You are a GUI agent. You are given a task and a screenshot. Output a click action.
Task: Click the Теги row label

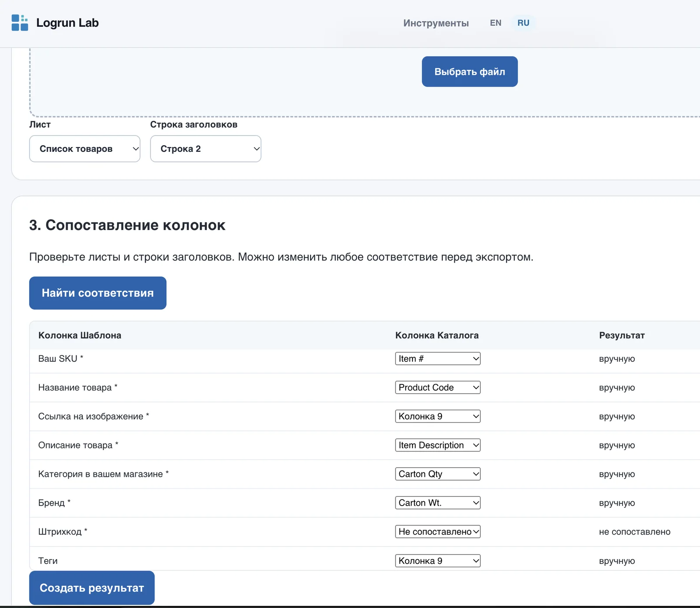click(48, 561)
